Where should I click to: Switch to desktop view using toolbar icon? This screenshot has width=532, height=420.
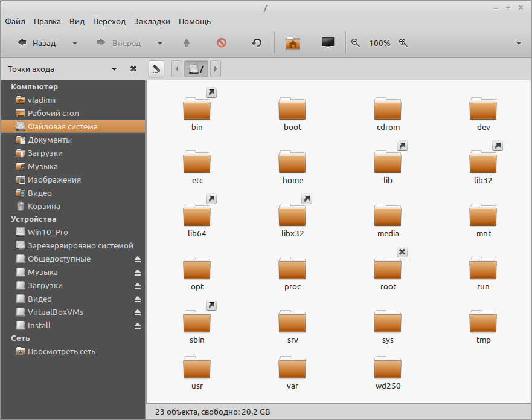(327, 43)
